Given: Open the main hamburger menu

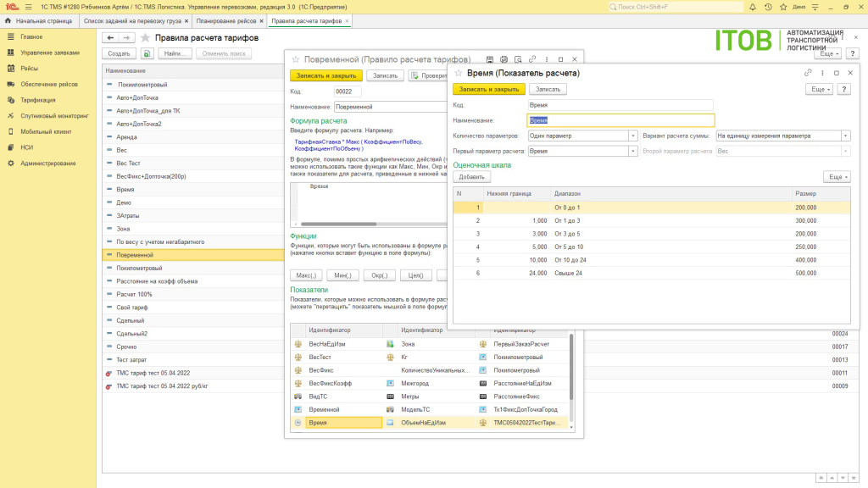Looking at the screenshot, I should [x=28, y=7].
